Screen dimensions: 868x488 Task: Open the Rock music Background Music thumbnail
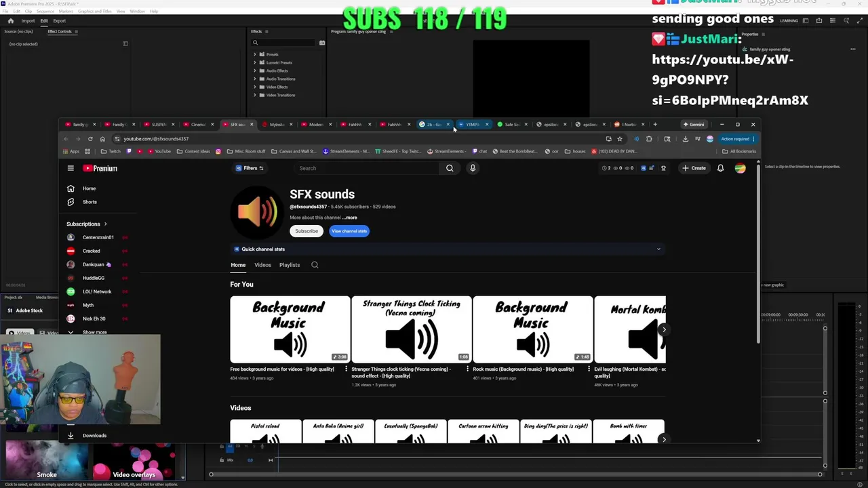click(x=533, y=329)
